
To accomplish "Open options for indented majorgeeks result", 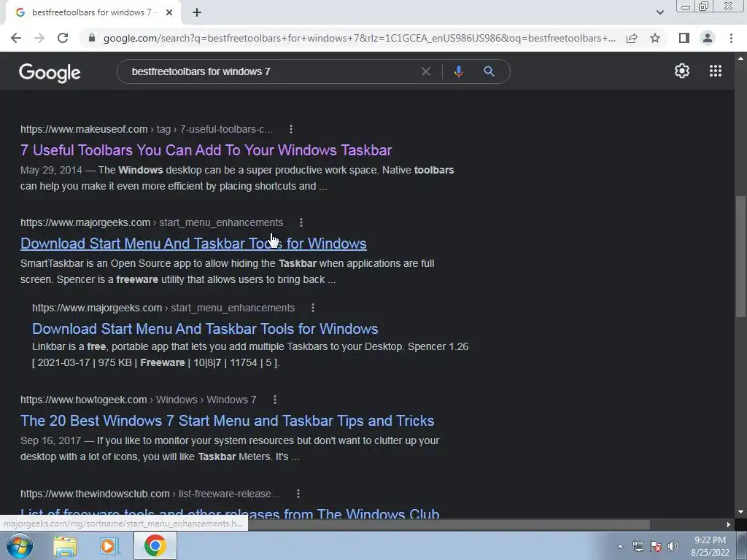I will tap(313, 308).
